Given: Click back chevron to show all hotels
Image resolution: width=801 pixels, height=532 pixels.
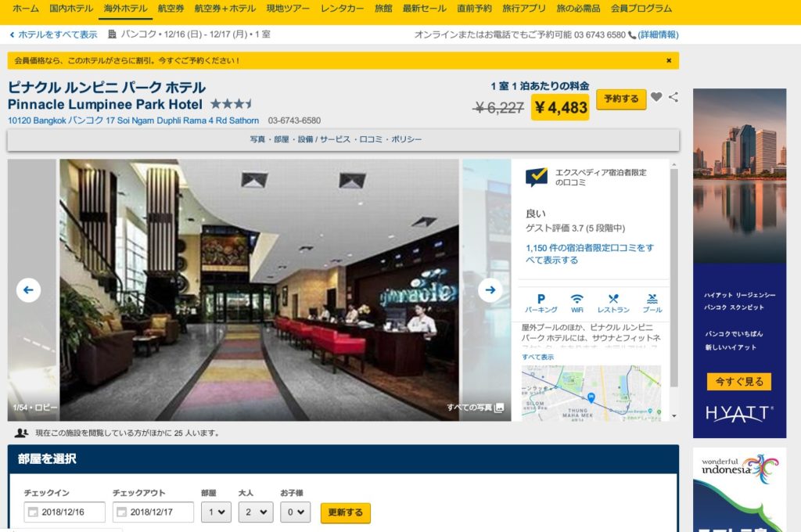Looking at the screenshot, I should [x=12, y=34].
